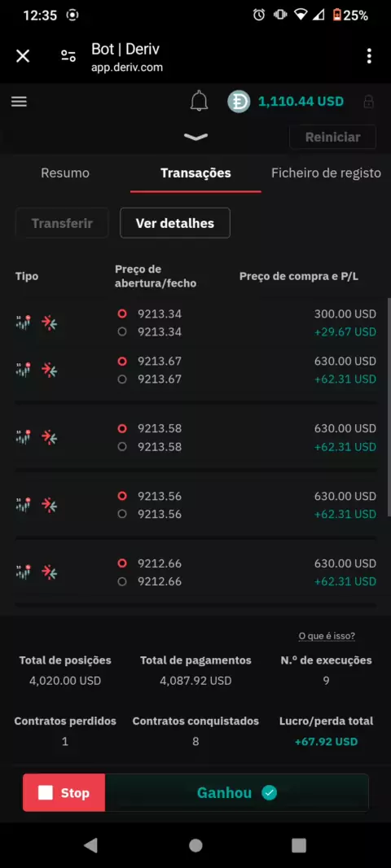This screenshot has width=391, height=868.
Task: Click the transactions list scrollbar
Action: coord(389,407)
